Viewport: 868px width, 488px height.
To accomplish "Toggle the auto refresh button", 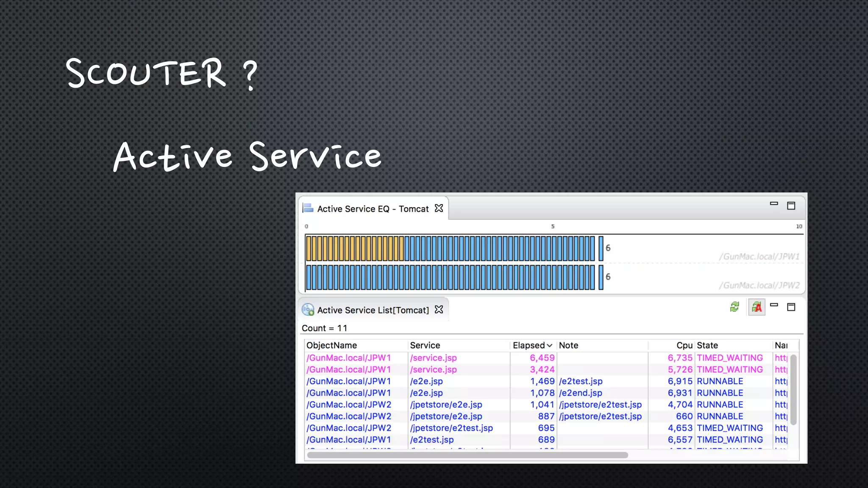I will click(757, 307).
